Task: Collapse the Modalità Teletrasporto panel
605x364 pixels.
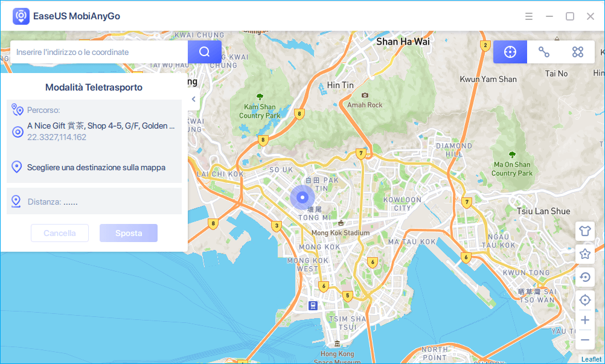Action: 193,99
